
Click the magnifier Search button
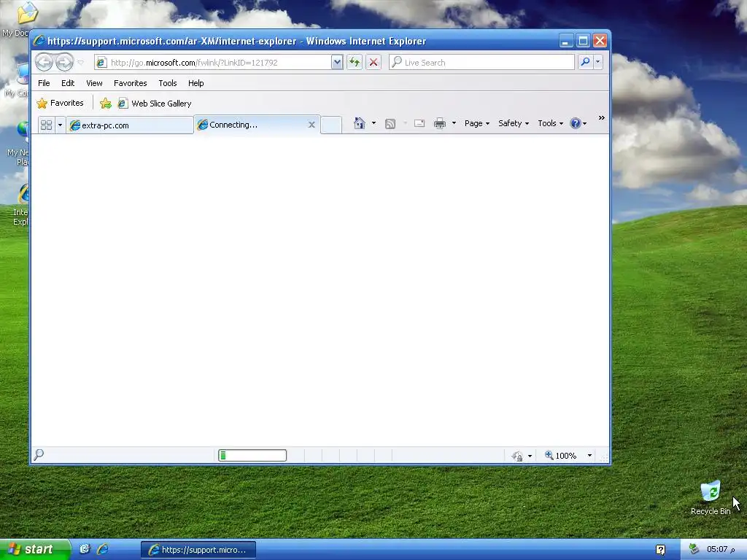pyautogui.click(x=585, y=63)
